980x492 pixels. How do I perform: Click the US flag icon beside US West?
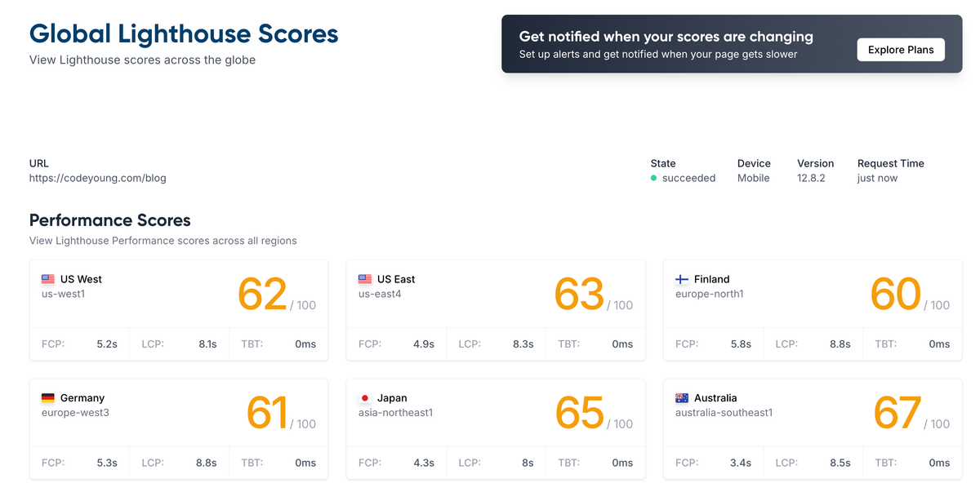pyautogui.click(x=48, y=279)
